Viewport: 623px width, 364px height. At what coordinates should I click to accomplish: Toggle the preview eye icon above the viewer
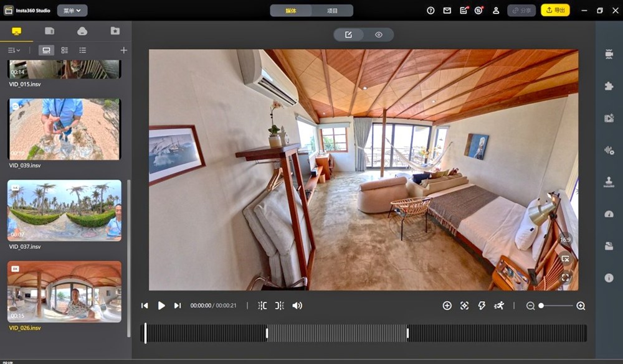coord(379,34)
